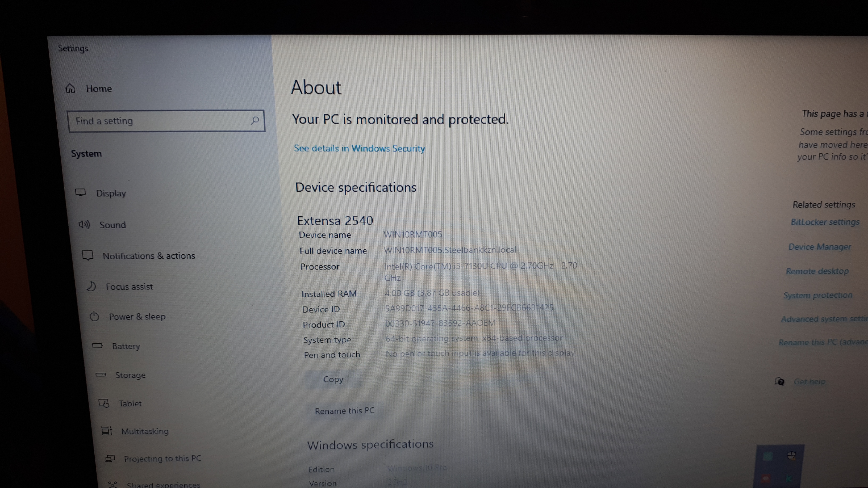Click the green K icon in the tray
This screenshot has width=868, height=488.
pyautogui.click(x=789, y=478)
